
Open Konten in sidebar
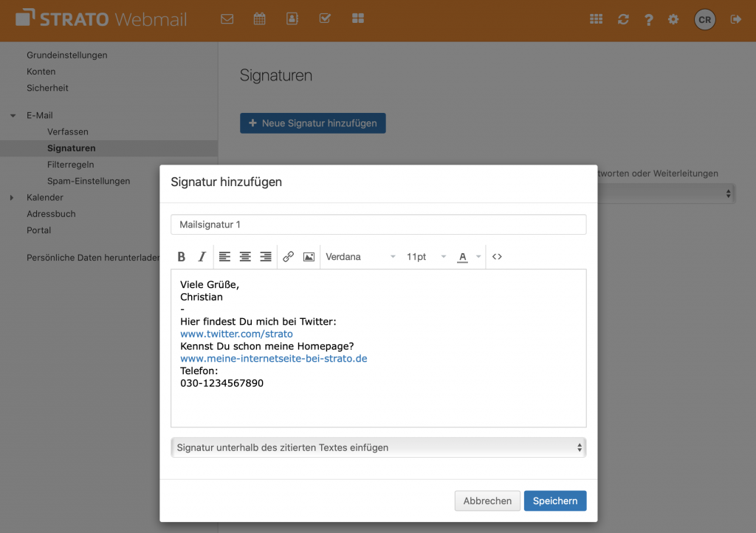click(x=41, y=72)
